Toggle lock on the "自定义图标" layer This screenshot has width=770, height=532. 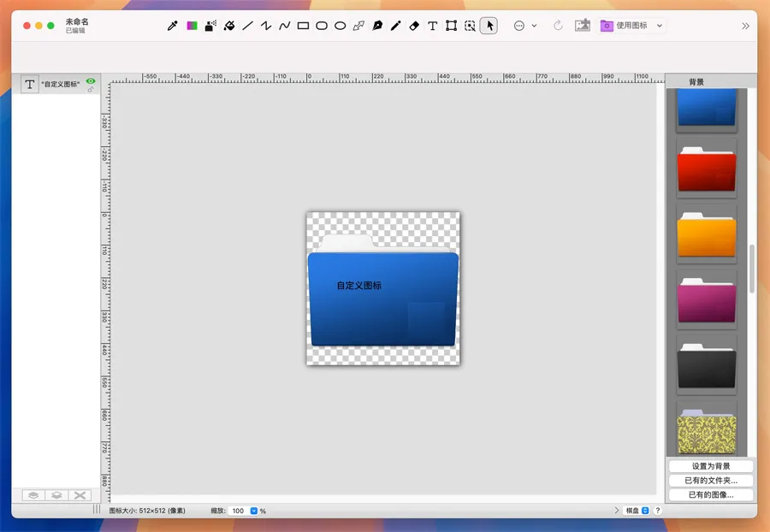coord(91,89)
